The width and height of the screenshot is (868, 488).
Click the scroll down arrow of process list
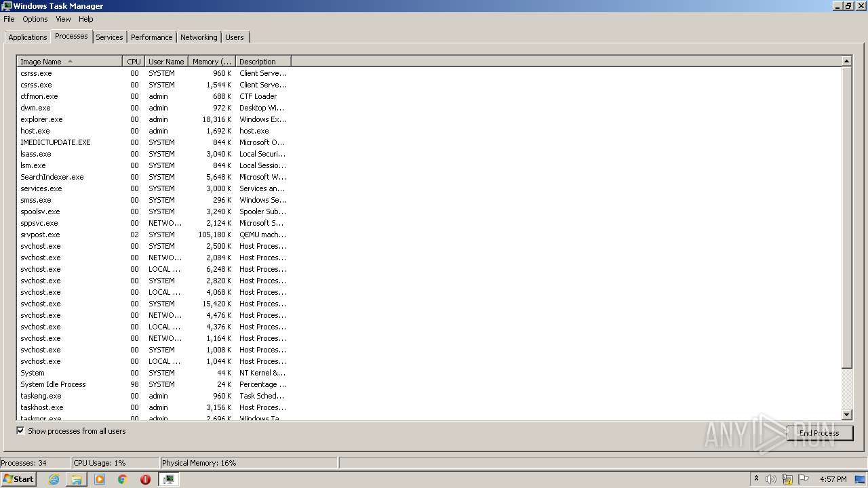[x=846, y=415]
